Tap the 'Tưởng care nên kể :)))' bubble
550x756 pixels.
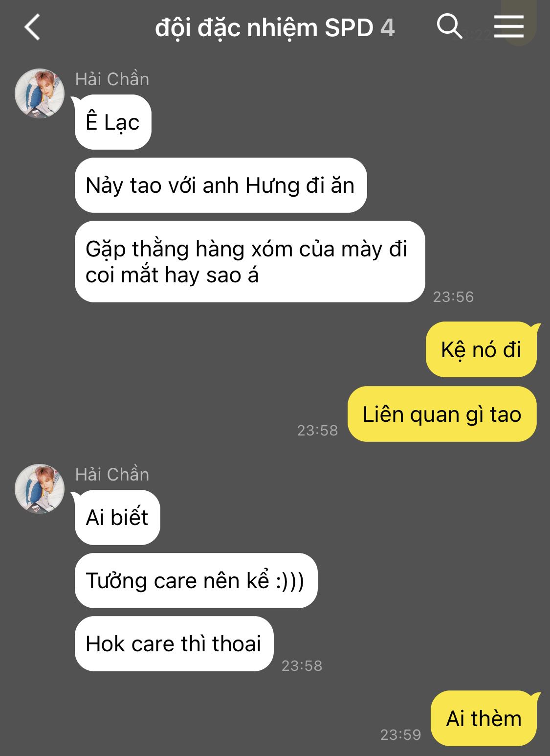(x=196, y=581)
